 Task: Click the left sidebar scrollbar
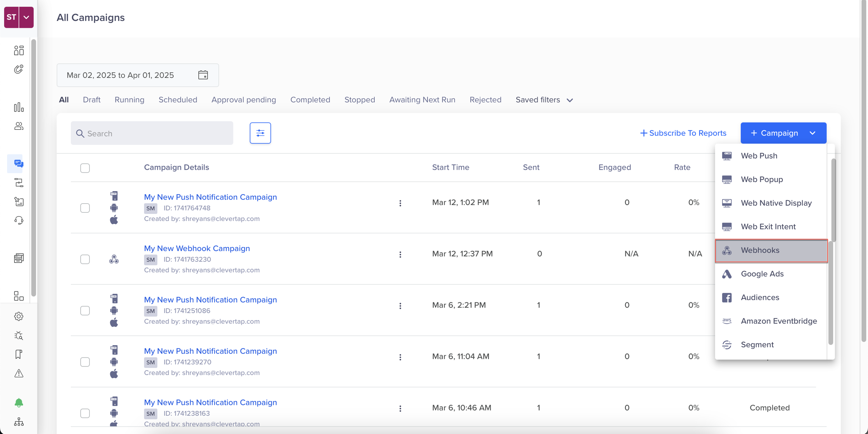pos(33,168)
